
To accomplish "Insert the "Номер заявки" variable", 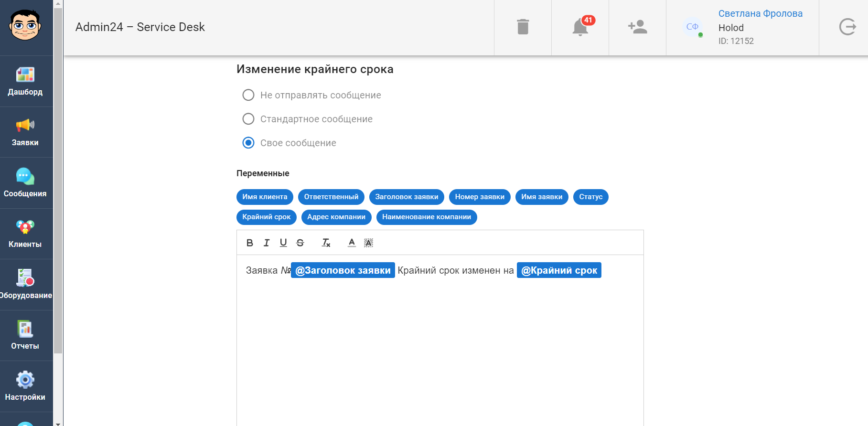I will click(x=480, y=197).
